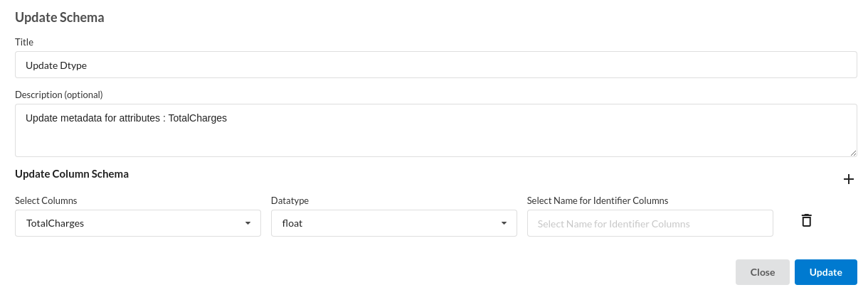Screen dimensions: 868x307
Task: Focus the Title field containing Update Dtype
Action: pos(436,65)
